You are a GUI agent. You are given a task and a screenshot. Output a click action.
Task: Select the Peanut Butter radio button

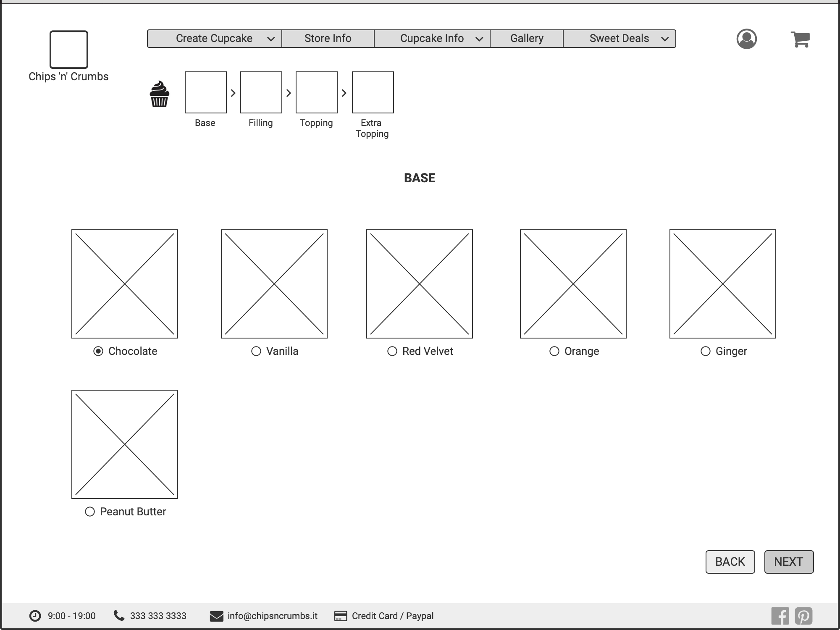pos(90,512)
